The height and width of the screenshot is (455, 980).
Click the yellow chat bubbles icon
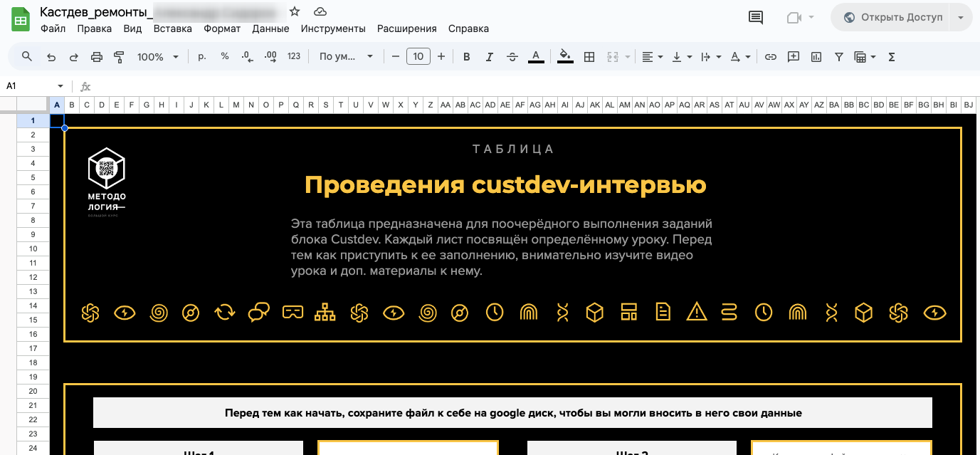pos(259,312)
